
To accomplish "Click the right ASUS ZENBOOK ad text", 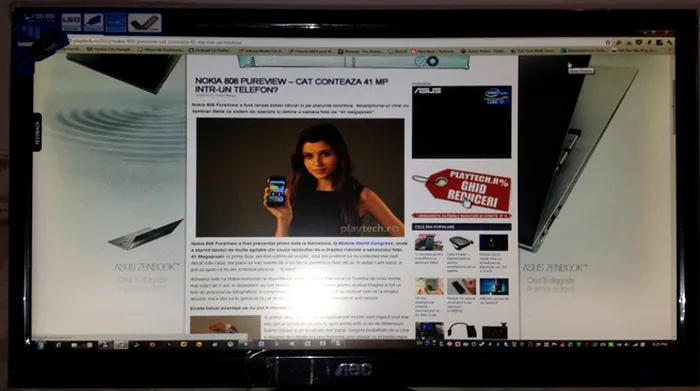I will pos(554,268).
